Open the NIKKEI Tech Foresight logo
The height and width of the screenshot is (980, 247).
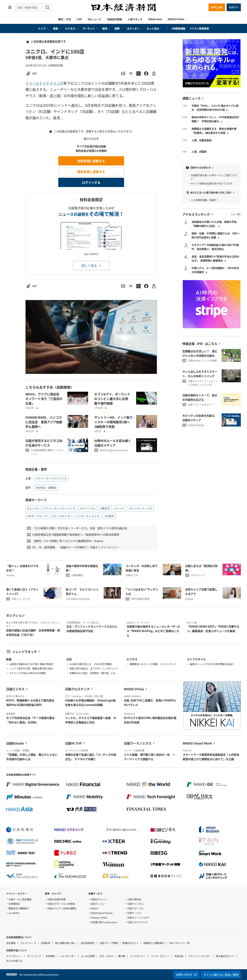coord(151,797)
